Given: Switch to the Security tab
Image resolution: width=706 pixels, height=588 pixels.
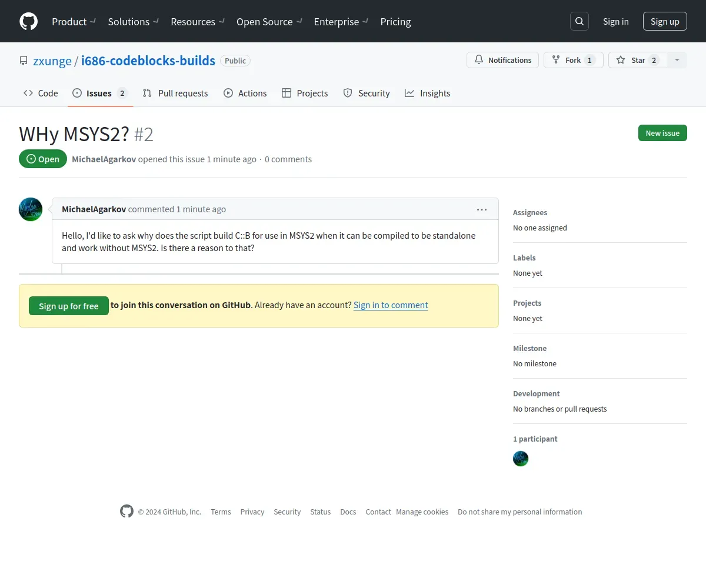Looking at the screenshot, I should coord(367,93).
